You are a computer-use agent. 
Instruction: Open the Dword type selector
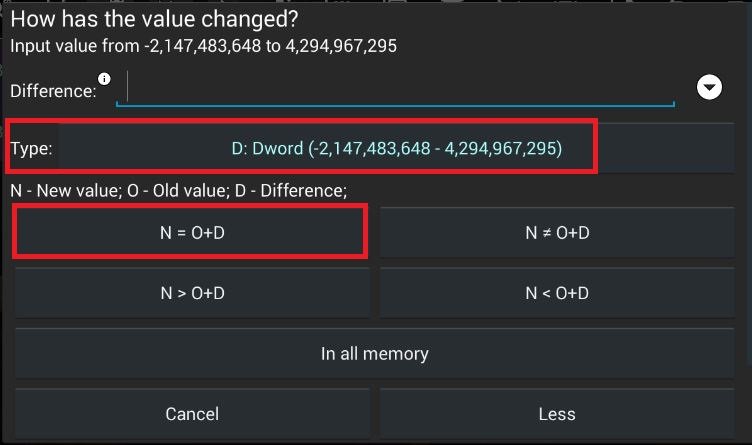tap(396, 148)
